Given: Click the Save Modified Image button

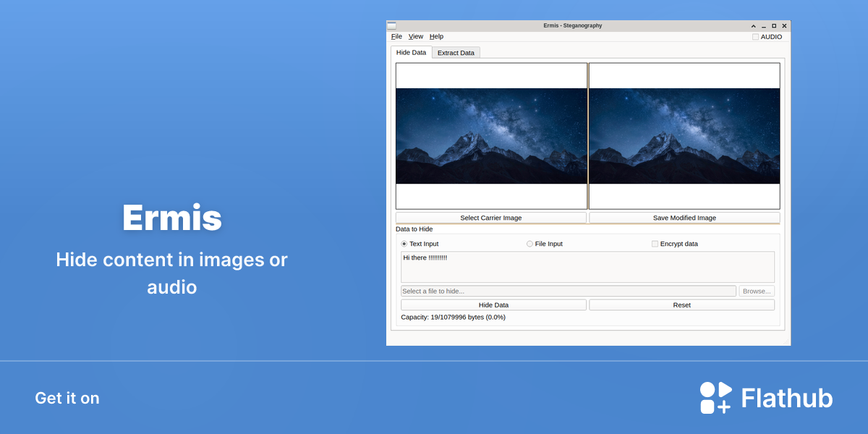Looking at the screenshot, I should (x=684, y=218).
